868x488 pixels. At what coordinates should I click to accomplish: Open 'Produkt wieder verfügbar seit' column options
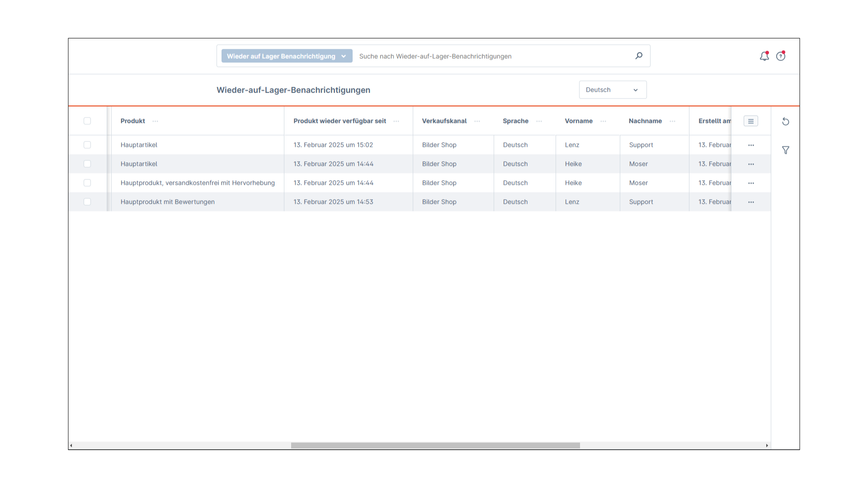tap(396, 121)
